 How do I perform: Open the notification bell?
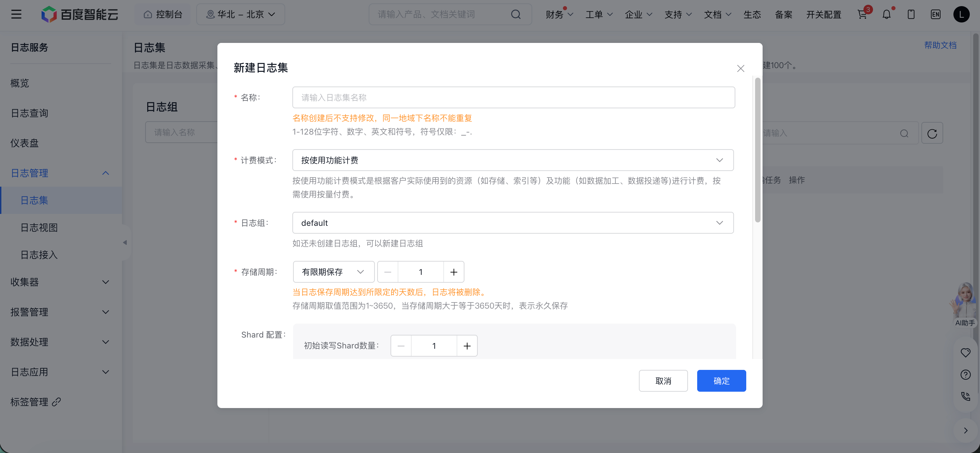(x=886, y=14)
